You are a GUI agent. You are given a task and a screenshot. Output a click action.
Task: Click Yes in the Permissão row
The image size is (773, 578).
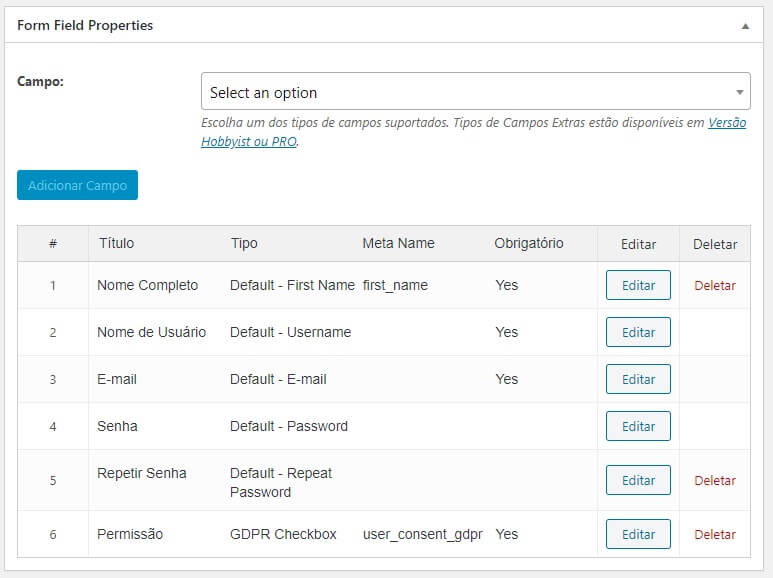pos(506,534)
